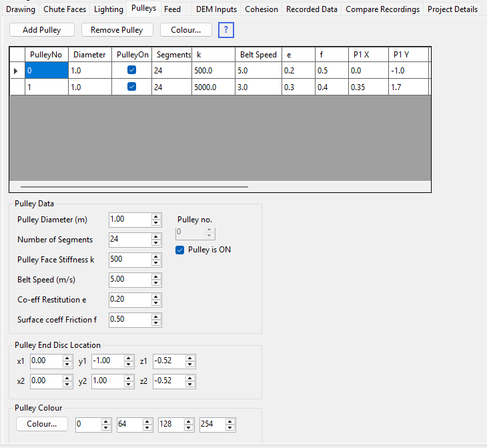487x448 pixels.
Task: Click the Add Pulley button
Action: [42, 30]
